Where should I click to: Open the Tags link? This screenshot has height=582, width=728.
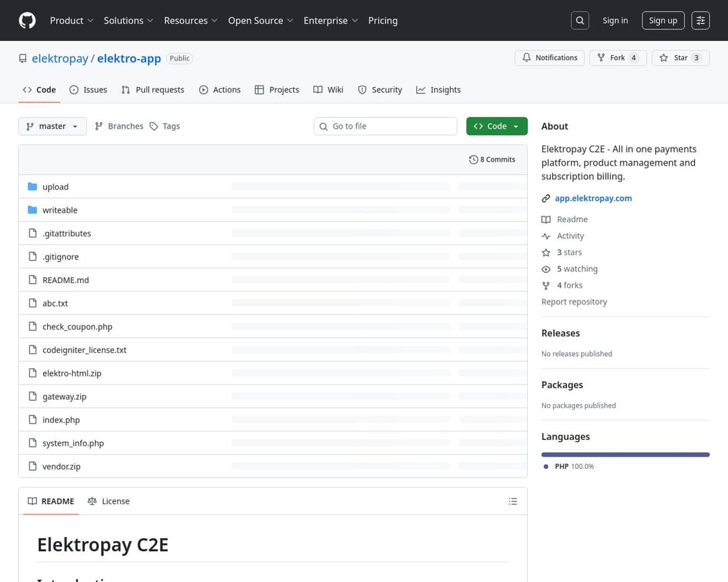pos(165,126)
